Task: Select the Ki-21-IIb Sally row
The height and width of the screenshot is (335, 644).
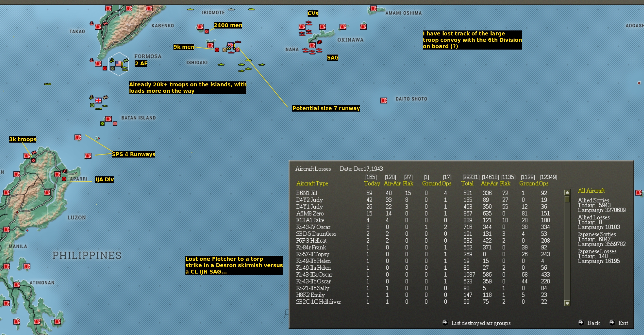Action: tap(423, 288)
